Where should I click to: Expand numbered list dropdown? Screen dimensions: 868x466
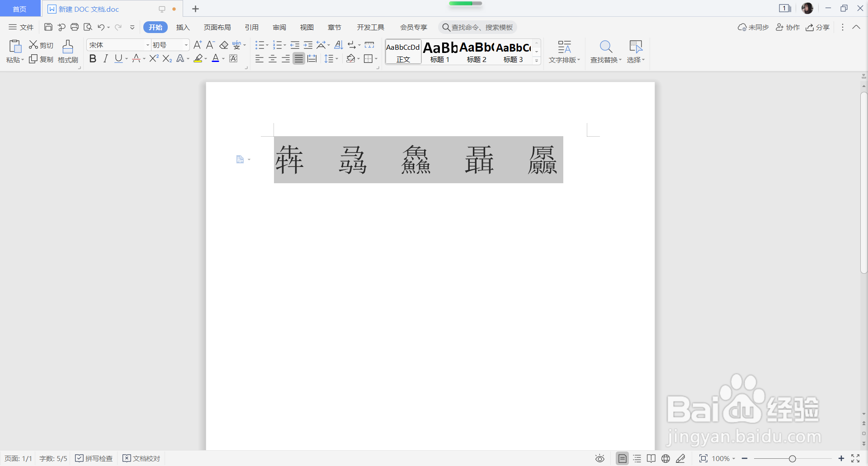point(285,45)
